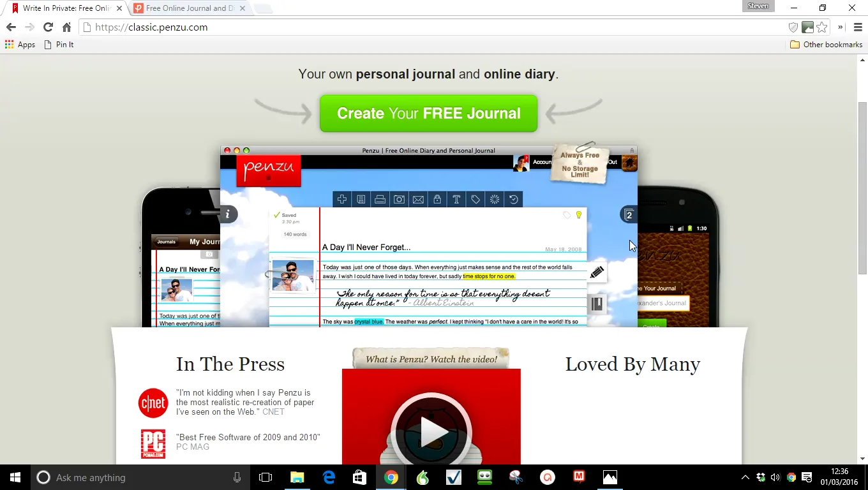Click the Steven profile button

[x=758, y=6]
